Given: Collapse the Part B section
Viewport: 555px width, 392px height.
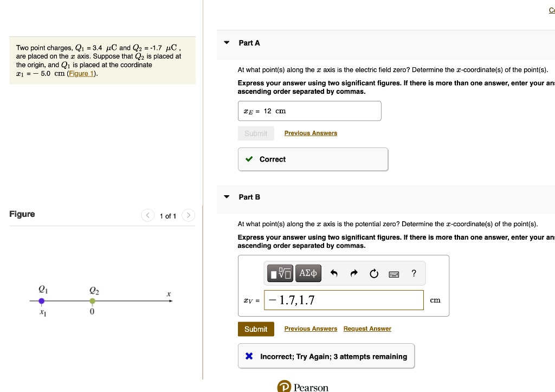Looking at the screenshot, I should pos(227,197).
